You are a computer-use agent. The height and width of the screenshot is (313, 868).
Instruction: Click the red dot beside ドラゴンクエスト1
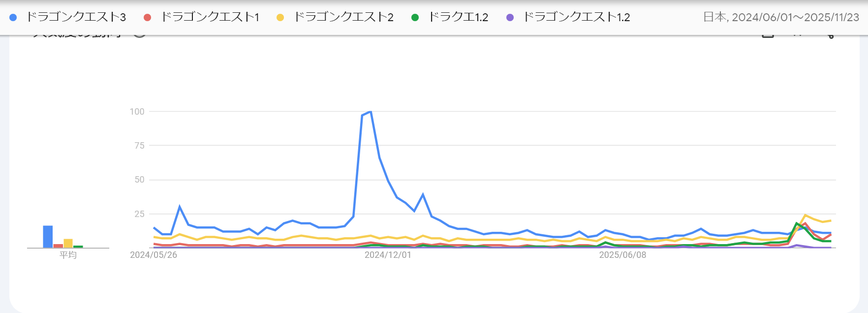(x=147, y=17)
